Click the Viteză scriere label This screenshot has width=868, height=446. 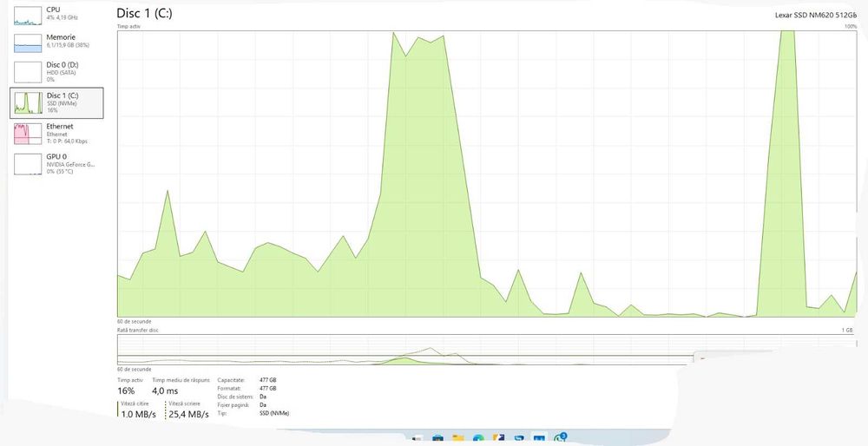click(x=183, y=404)
